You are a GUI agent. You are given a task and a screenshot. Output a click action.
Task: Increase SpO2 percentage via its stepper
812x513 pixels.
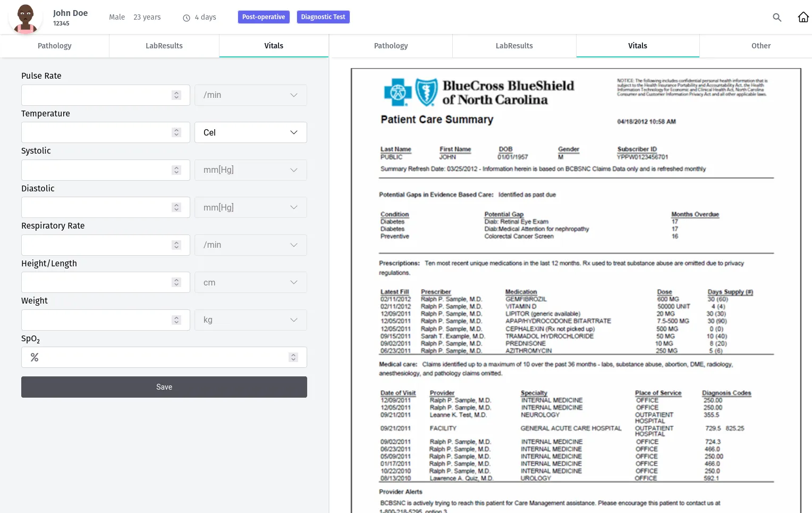click(x=293, y=357)
